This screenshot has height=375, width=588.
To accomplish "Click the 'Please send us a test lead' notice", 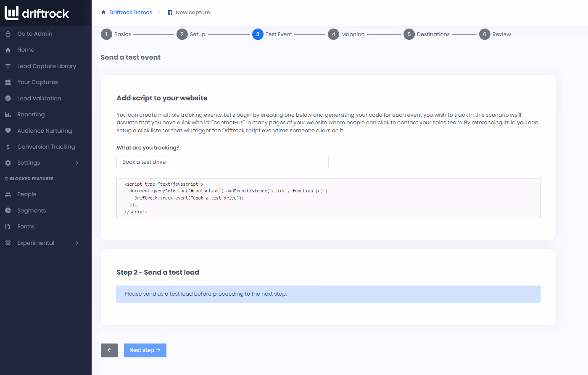I will (328, 294).
